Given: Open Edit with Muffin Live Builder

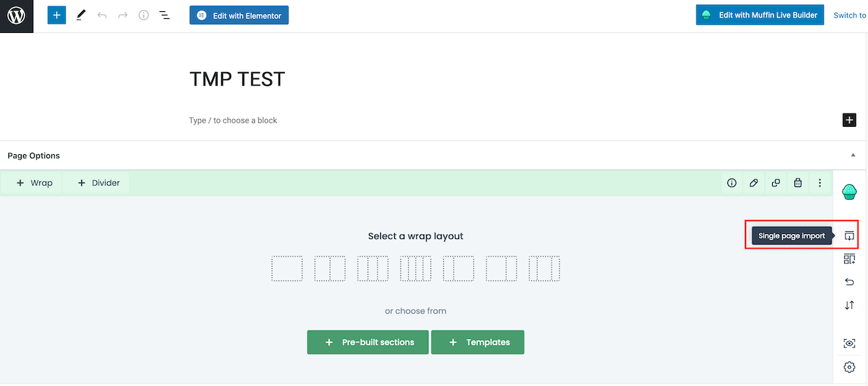Looking at the screenshot, I should point(759,15).
